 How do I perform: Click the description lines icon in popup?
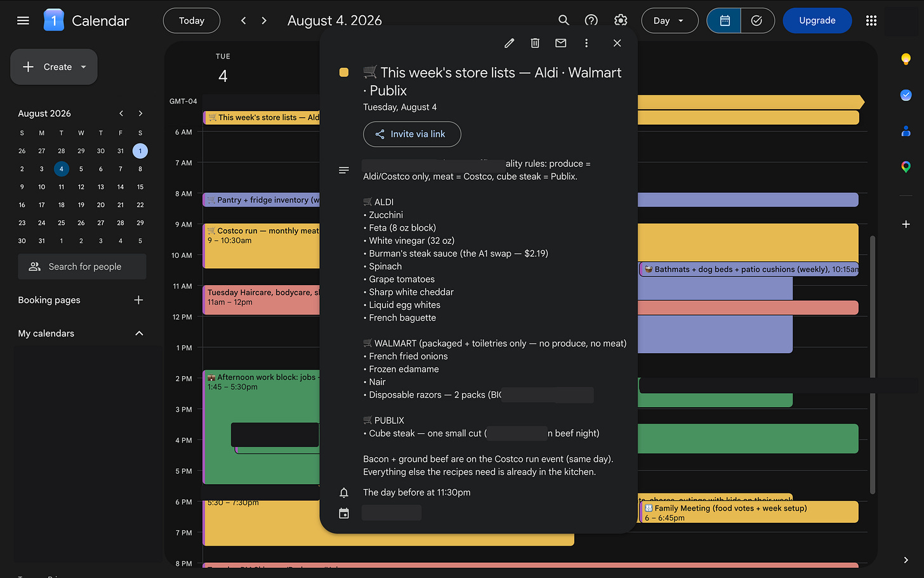coord(344,170)
